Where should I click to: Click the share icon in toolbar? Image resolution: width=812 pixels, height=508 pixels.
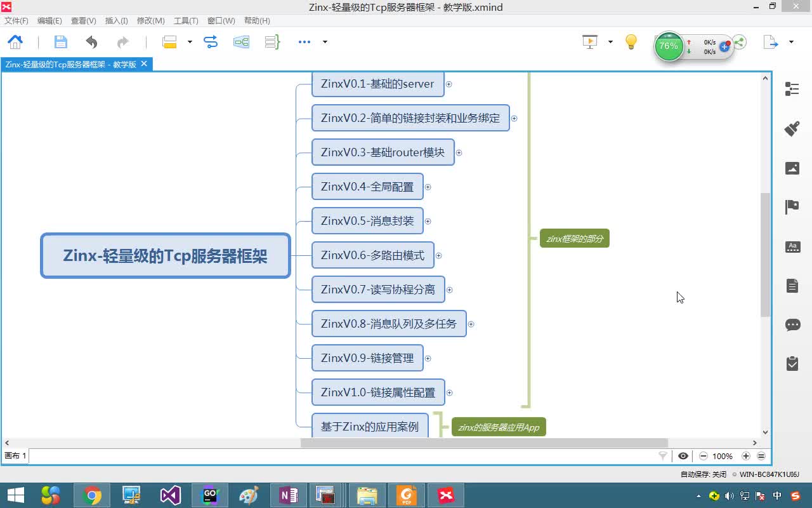click(740, 43)
